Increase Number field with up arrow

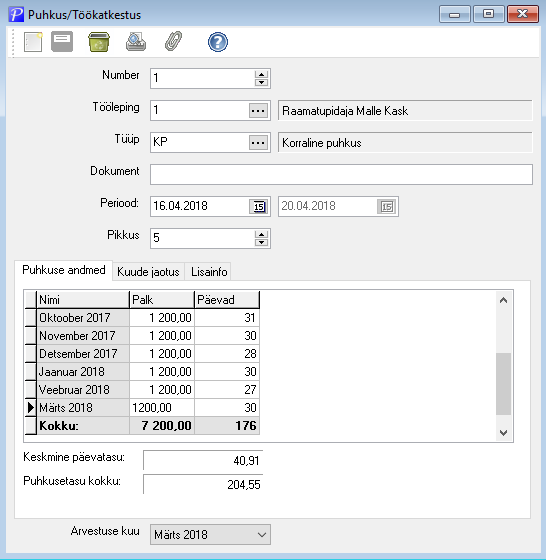pos(261,74)
